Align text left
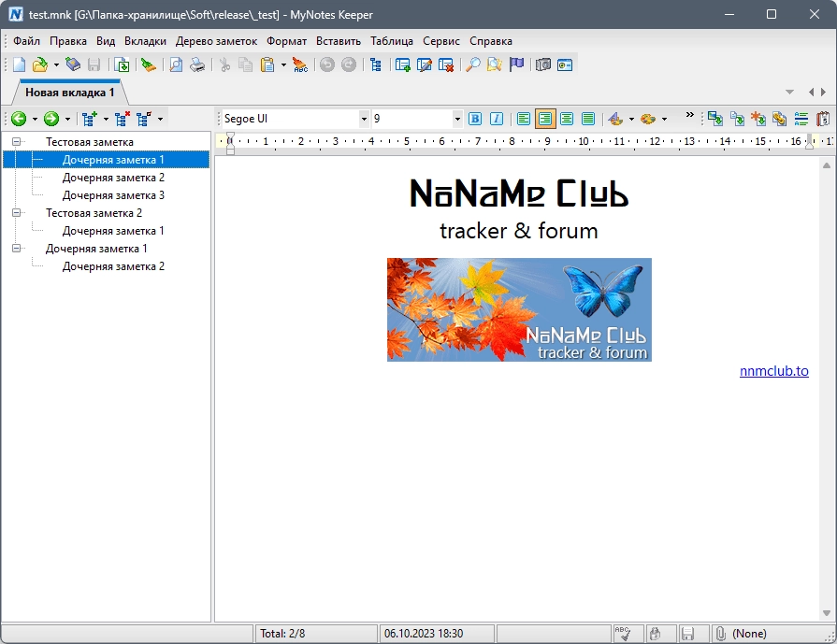 [524, 119]
